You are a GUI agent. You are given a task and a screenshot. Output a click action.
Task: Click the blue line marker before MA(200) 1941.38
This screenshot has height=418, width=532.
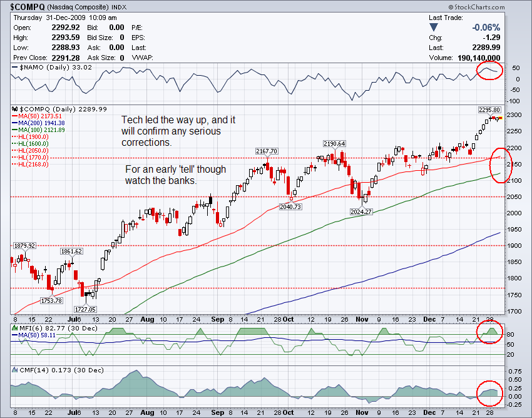tap(14, 123)
